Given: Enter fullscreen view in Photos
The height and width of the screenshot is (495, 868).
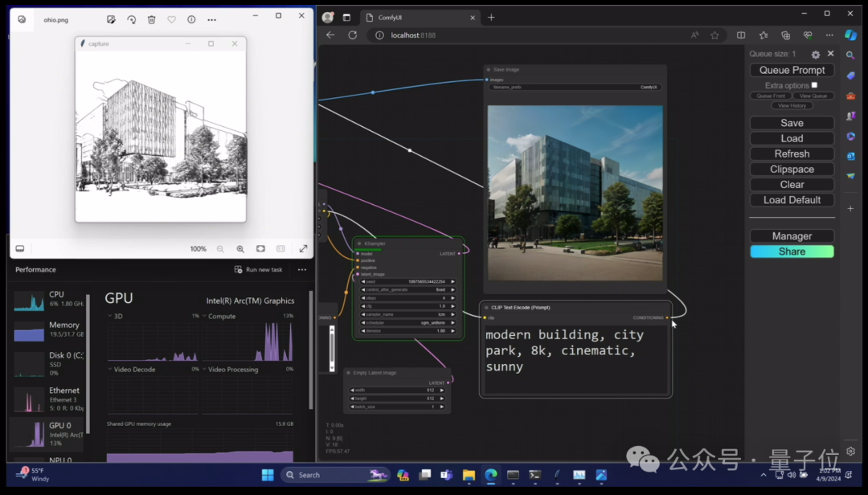Looking at the screenshot, I should (303, 249).
